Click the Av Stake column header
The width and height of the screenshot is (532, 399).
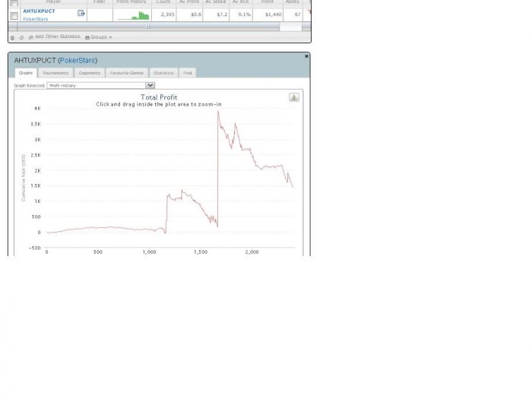click(x=215, y=2)
